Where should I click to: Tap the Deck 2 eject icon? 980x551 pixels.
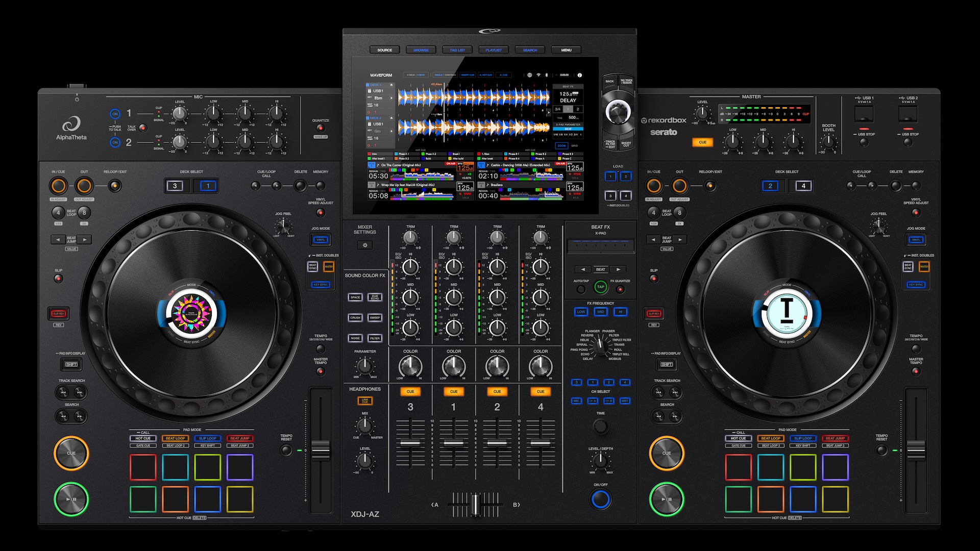click(392, 118)
